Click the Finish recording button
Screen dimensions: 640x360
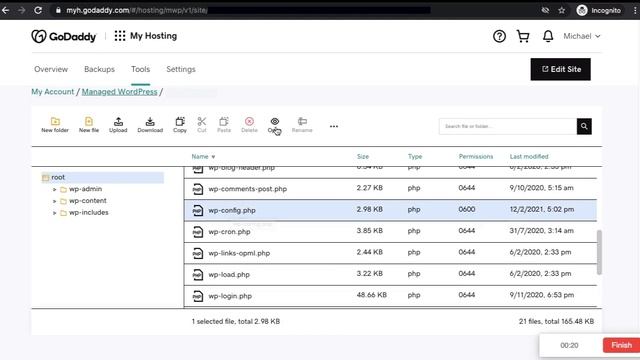click(621, 345)
